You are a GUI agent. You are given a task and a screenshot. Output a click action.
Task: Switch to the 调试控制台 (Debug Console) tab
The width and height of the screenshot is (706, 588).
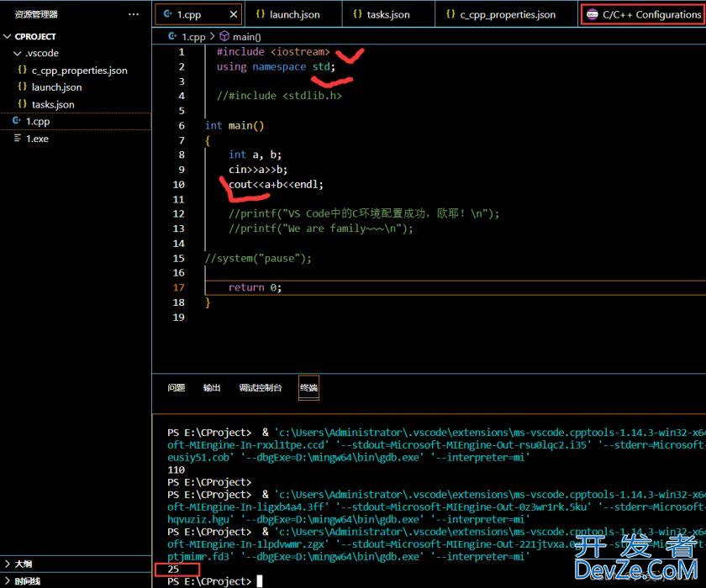coord(261,387)
